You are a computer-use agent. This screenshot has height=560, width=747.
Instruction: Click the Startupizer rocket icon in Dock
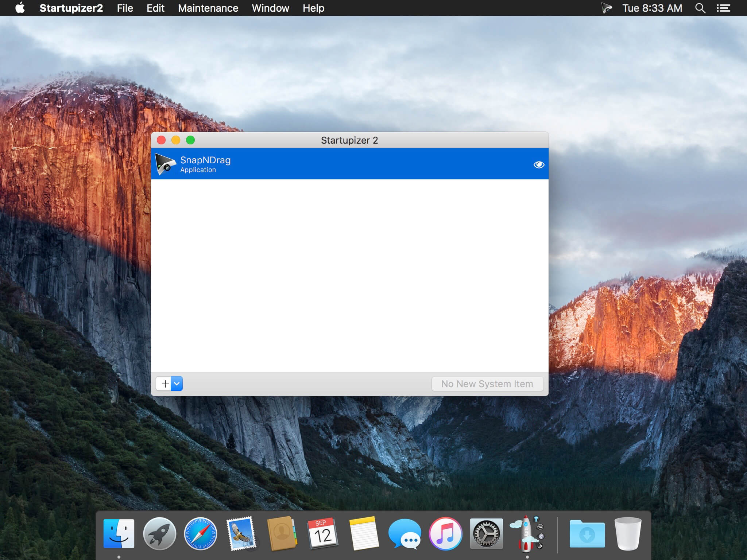(527, 533)
